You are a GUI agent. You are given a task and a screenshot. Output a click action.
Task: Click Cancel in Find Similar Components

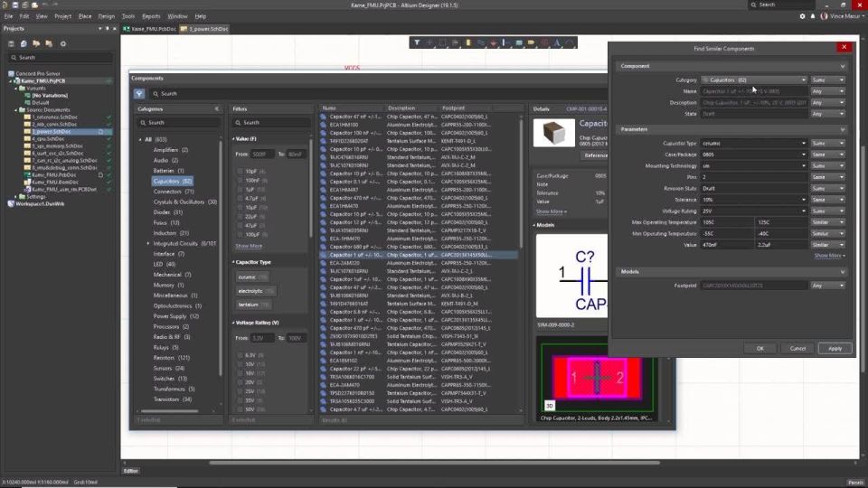(797, 349)
